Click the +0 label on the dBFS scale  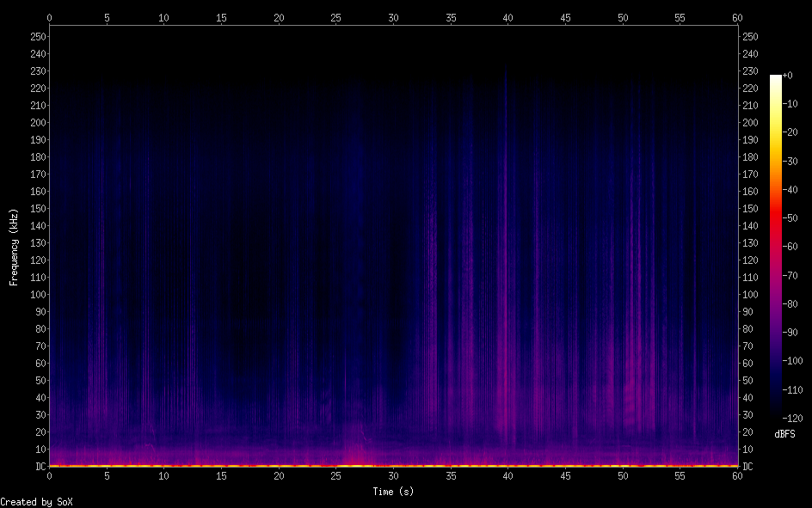click(788, 76)
